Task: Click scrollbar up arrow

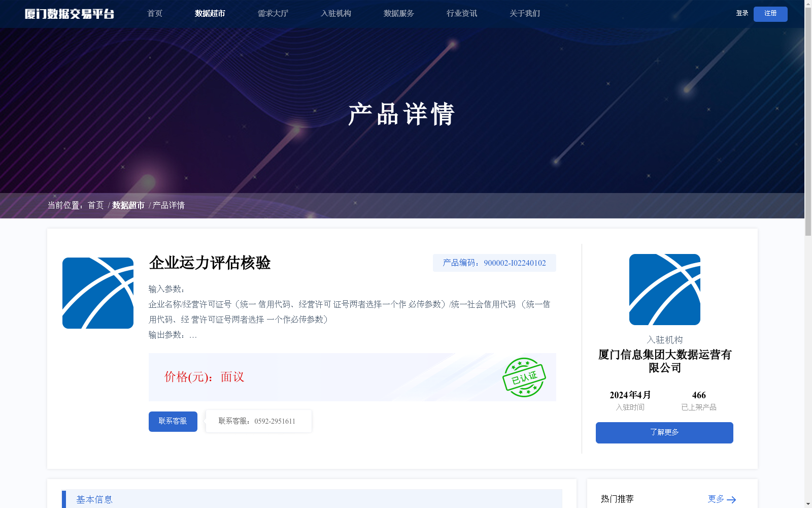Action: (x=808, y=4)
